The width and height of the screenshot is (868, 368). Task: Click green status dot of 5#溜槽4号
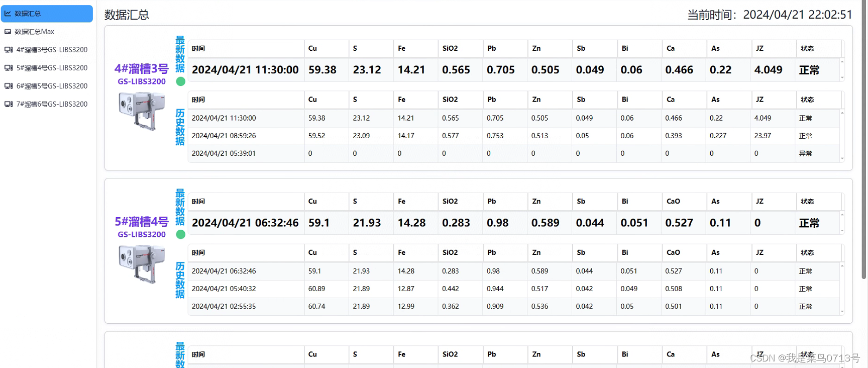[x=180, y=234]
